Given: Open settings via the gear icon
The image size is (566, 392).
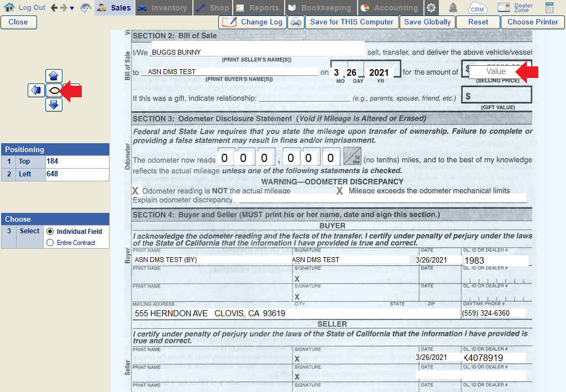Looking at the screenshot, I should click(431, 8).
